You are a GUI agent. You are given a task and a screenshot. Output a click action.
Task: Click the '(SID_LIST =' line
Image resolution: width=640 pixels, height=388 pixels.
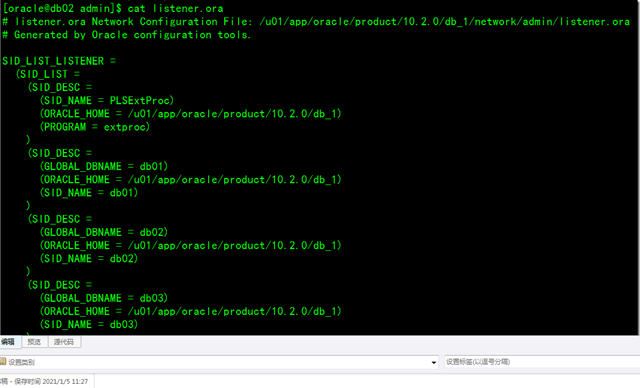coord(48,74)
